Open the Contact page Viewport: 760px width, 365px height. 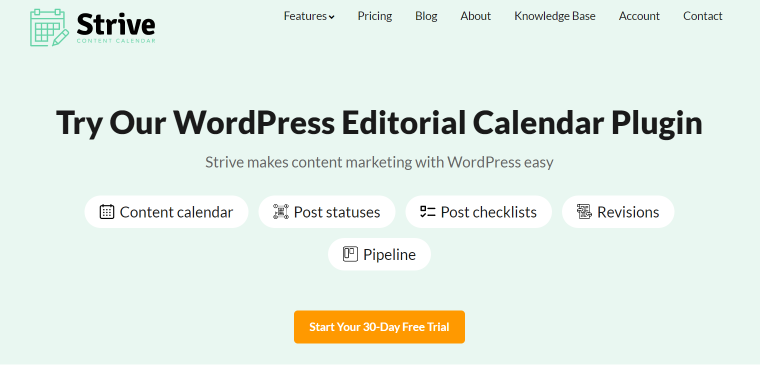(x=702, y=16)
